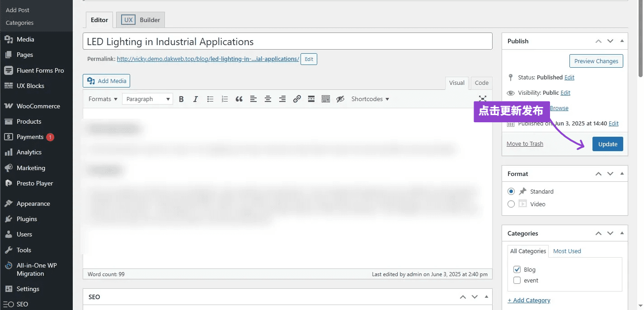Open the Paragraph style dropdown
Image resolution: width=644 pixels, height=310 pixels.
[147, 99]
